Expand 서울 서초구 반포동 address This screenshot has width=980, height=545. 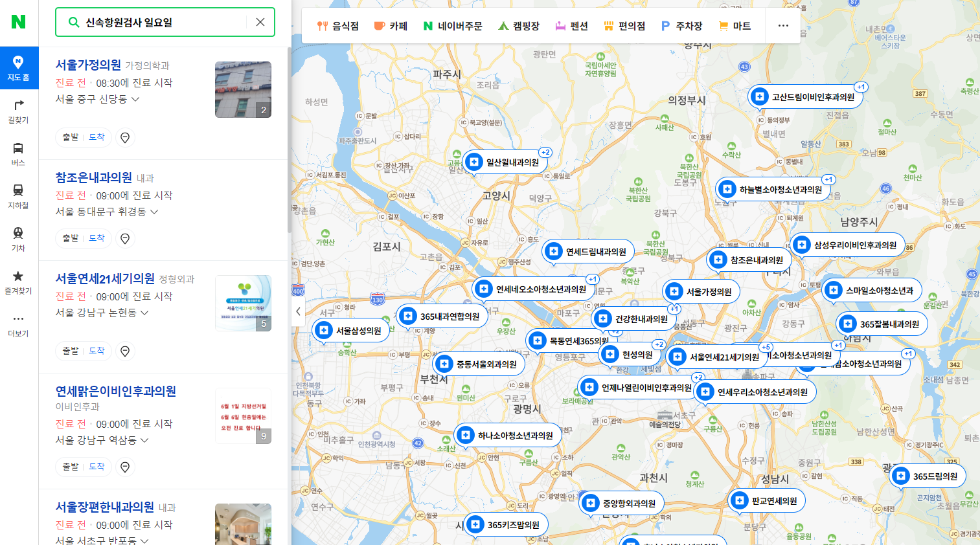pyautogui.click(x=102, y=540)
